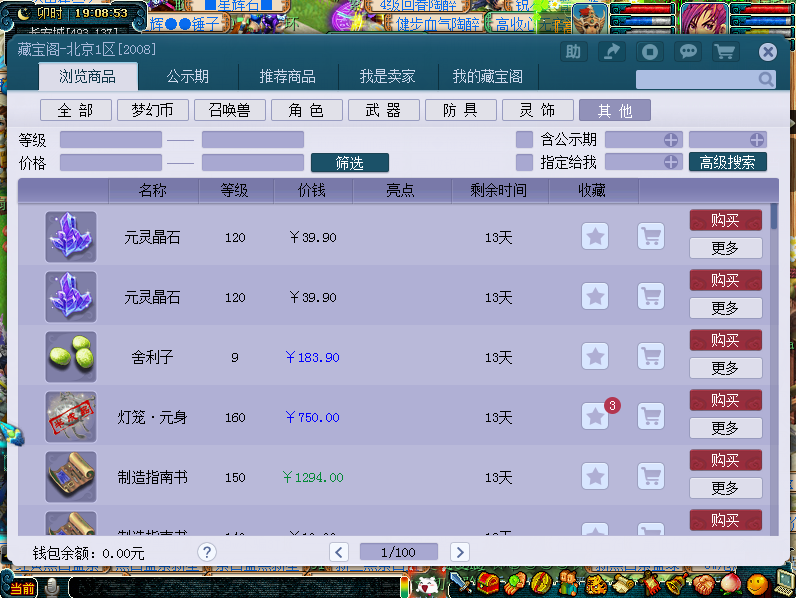Favorite the 舍利子 item with star
The width and height of the screenshot is (796, 598).
(595, 357)
